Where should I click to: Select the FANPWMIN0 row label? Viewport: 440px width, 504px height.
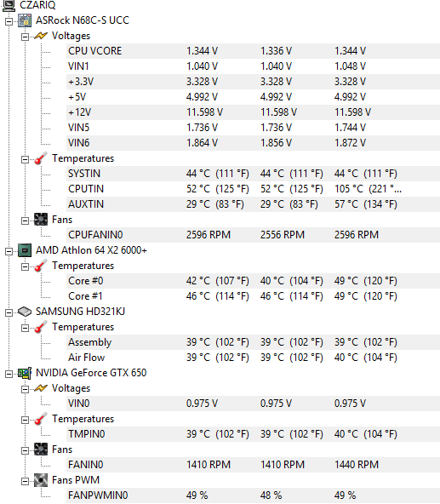coord(98,495)
